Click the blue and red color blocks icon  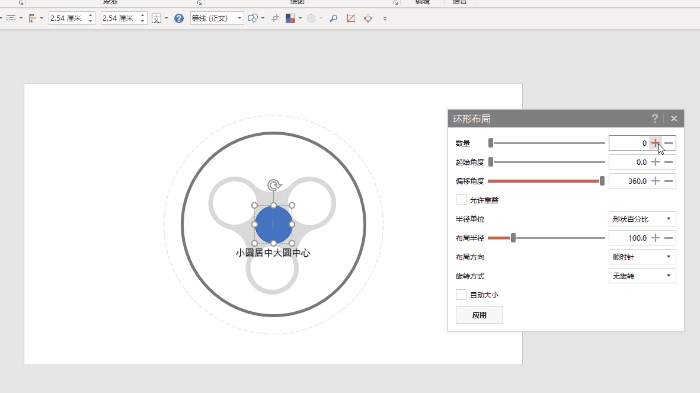pos(290,18)
